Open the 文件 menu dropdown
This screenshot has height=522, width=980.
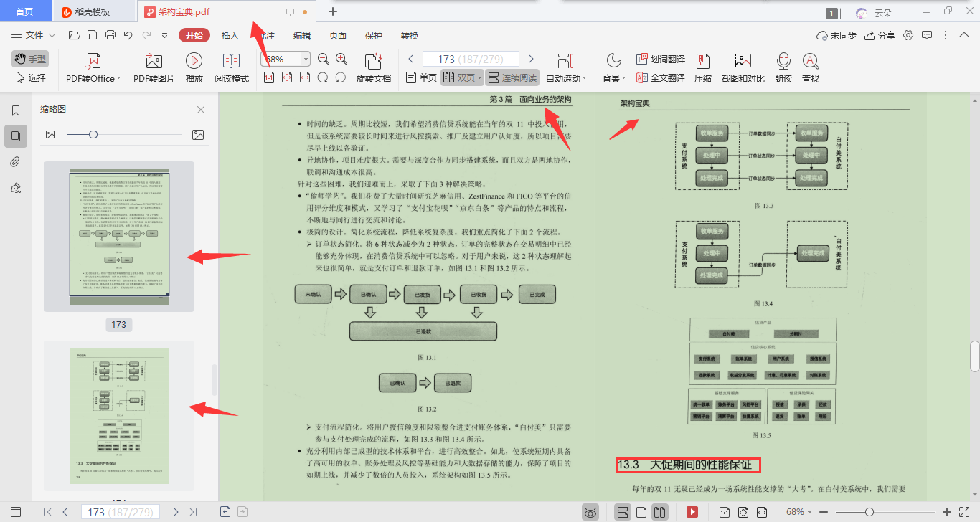[34, 35]
